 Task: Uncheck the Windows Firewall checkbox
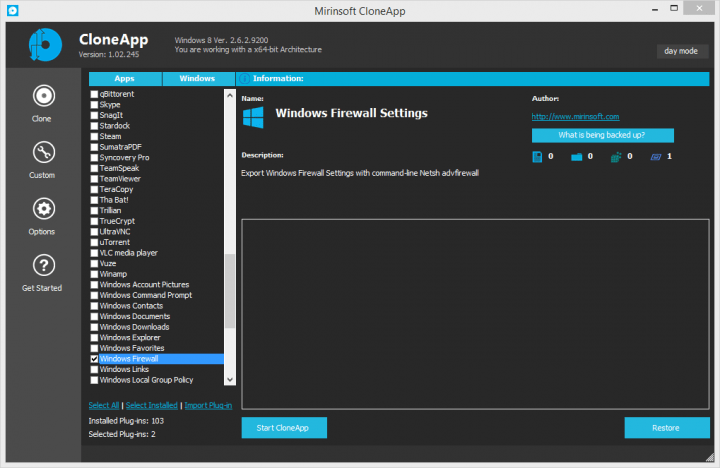click(x=94, y=359)
